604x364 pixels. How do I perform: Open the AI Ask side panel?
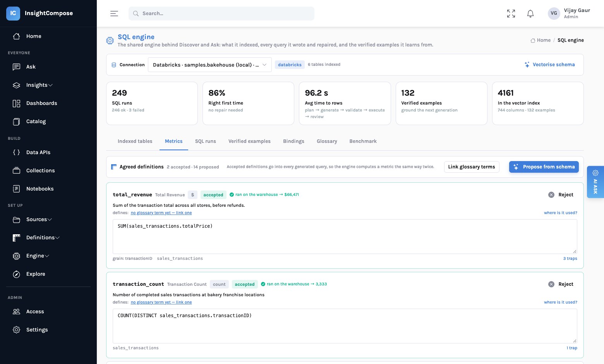(595, 182)
